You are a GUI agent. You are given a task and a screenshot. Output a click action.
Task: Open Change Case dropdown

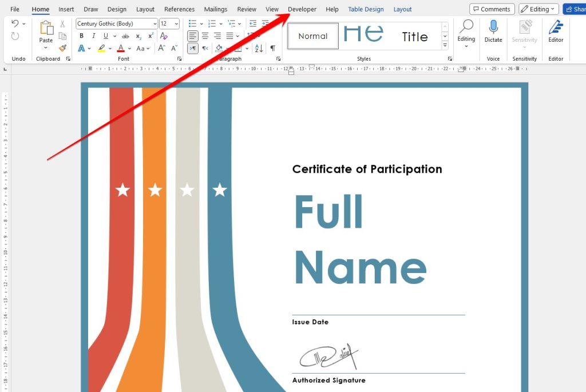142,48
